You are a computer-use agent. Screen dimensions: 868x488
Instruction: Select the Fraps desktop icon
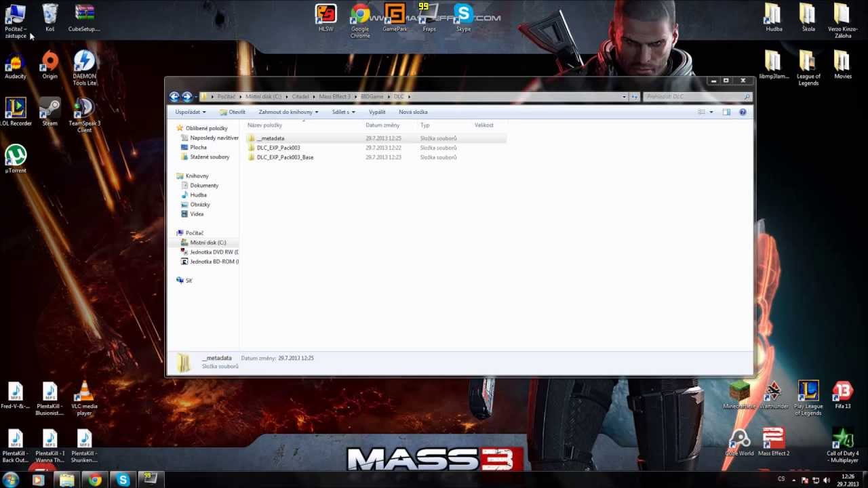429,17
